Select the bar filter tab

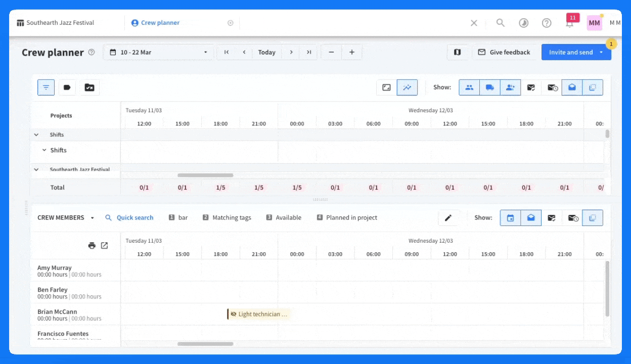178,218
